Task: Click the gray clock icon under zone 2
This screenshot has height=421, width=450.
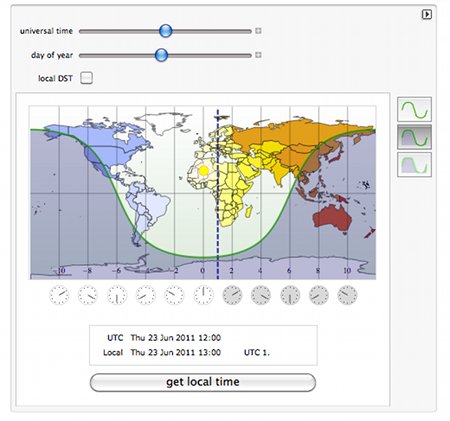Action: [232, 295]
